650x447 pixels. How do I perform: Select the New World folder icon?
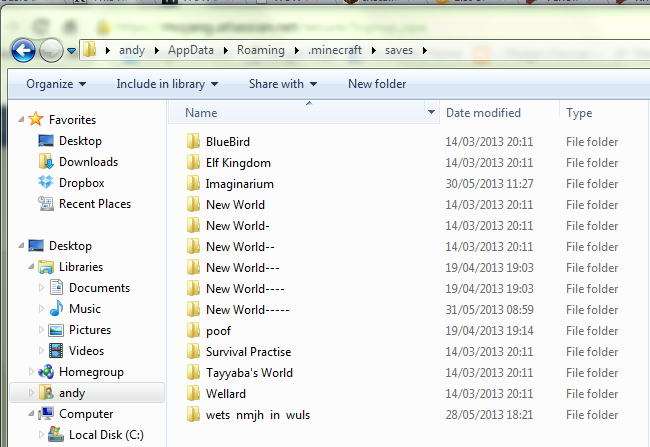point(193,204)
